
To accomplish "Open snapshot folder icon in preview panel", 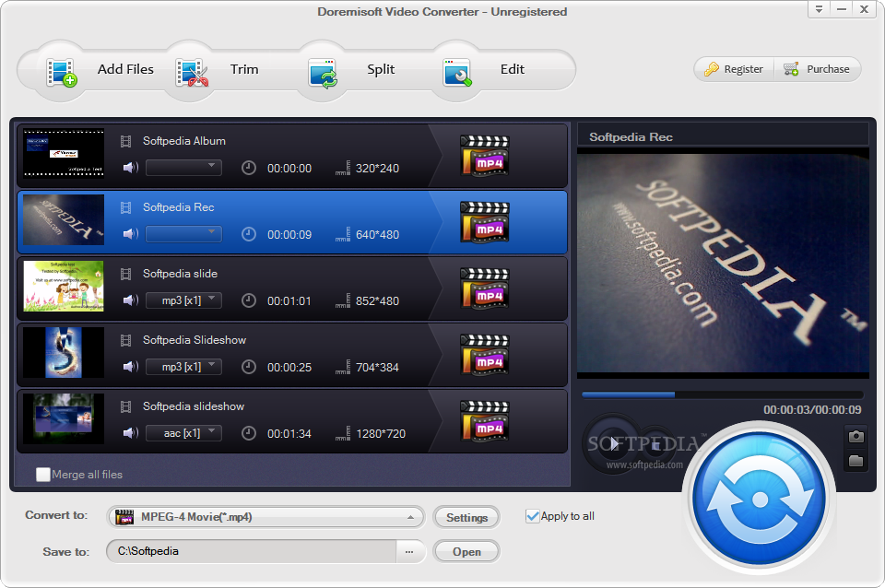I will 855,461.
